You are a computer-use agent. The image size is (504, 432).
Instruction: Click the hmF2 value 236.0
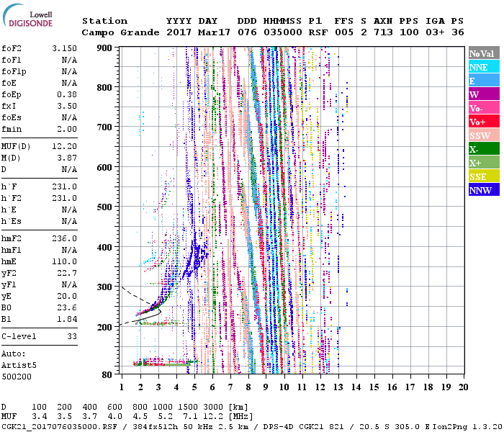(x=65, y=238)
